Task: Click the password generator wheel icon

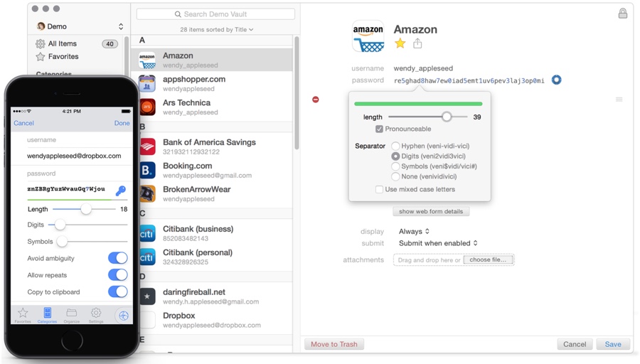Action: [556, 80]
